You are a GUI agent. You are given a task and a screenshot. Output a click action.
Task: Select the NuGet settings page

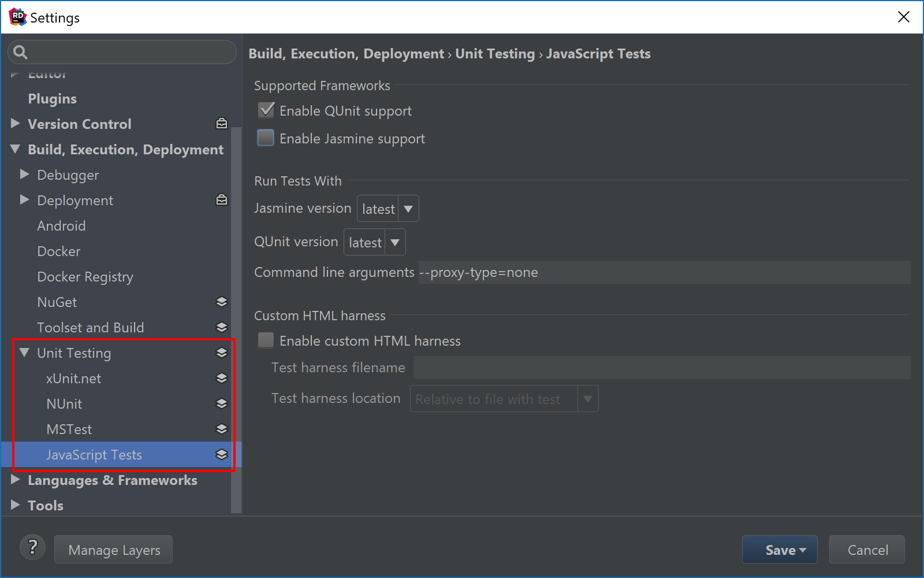click(57, 302)
